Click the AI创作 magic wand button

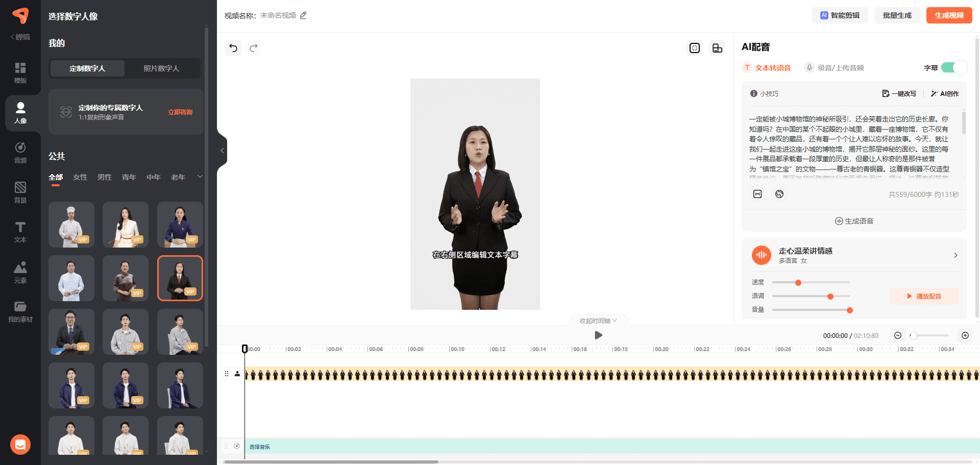pyautogui.click(x=945, y=93)
